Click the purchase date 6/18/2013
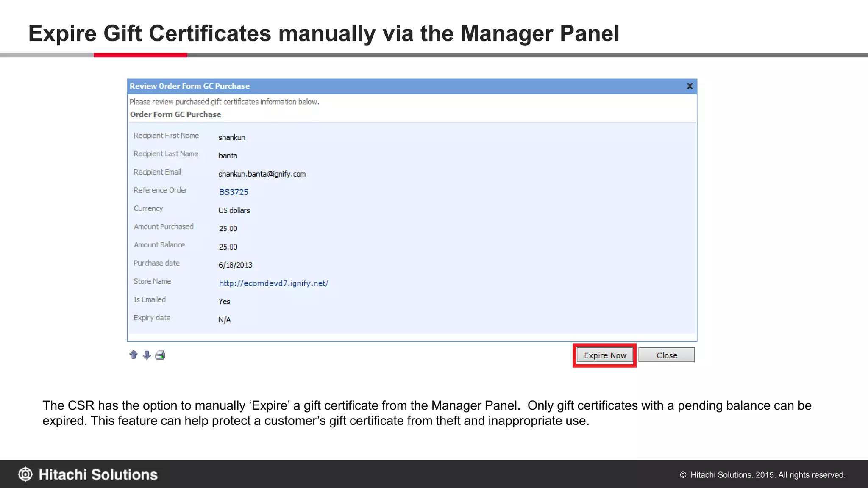 (235, 265)
